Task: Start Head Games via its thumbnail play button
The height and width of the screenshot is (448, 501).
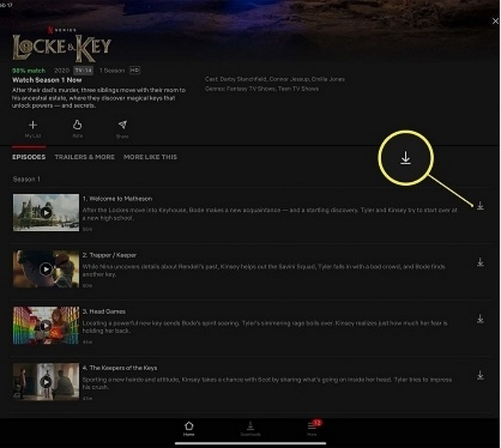Action: pos(46,325)
